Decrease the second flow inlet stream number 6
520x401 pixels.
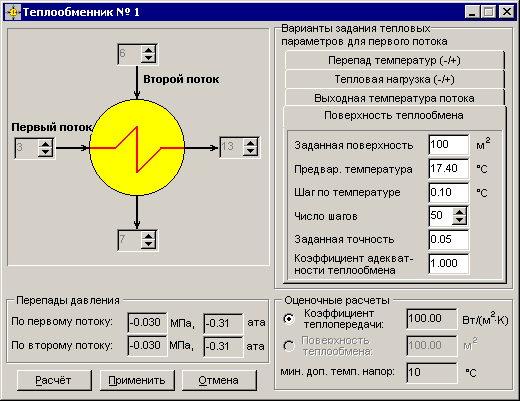click(148, 58)
